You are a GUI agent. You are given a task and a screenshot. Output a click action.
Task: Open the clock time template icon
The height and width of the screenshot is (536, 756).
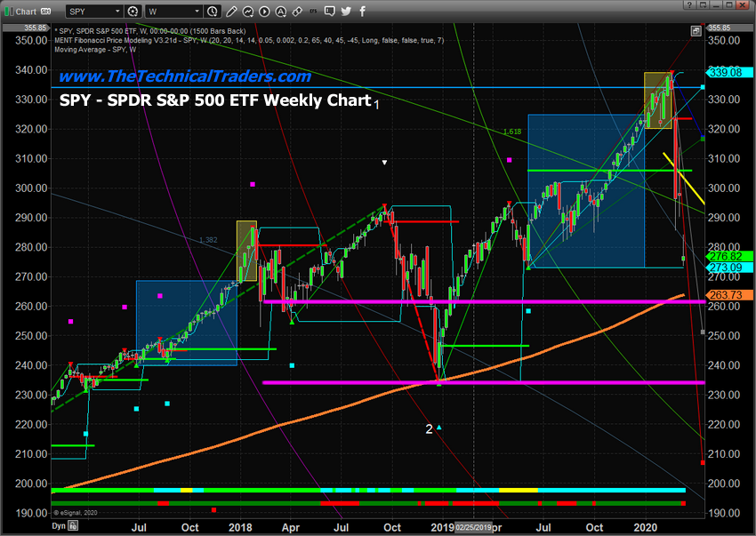[213, 12]
